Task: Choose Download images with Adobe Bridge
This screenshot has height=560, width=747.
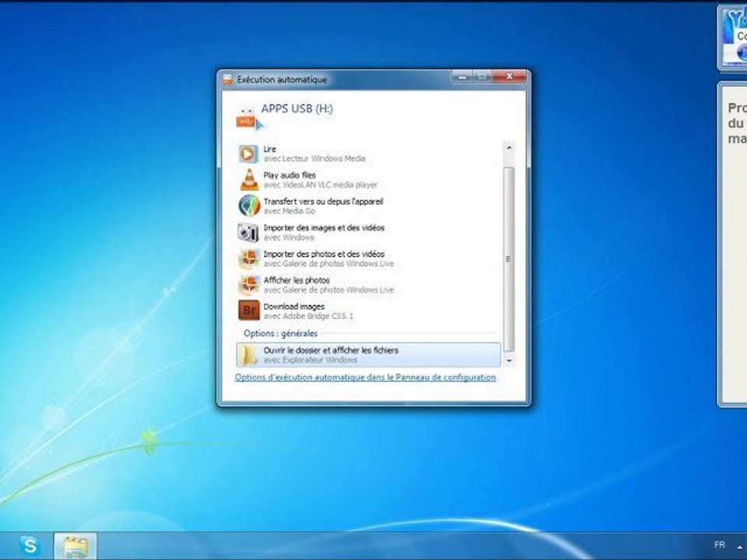Action: pos(368,311)
